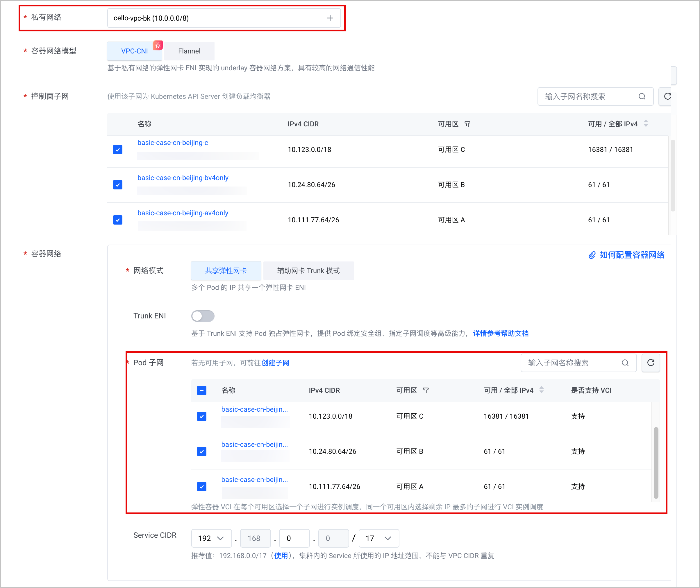Open the 如何配置容器网络 help link
Viewport: 700px width, 588px height.
[632, 255]
